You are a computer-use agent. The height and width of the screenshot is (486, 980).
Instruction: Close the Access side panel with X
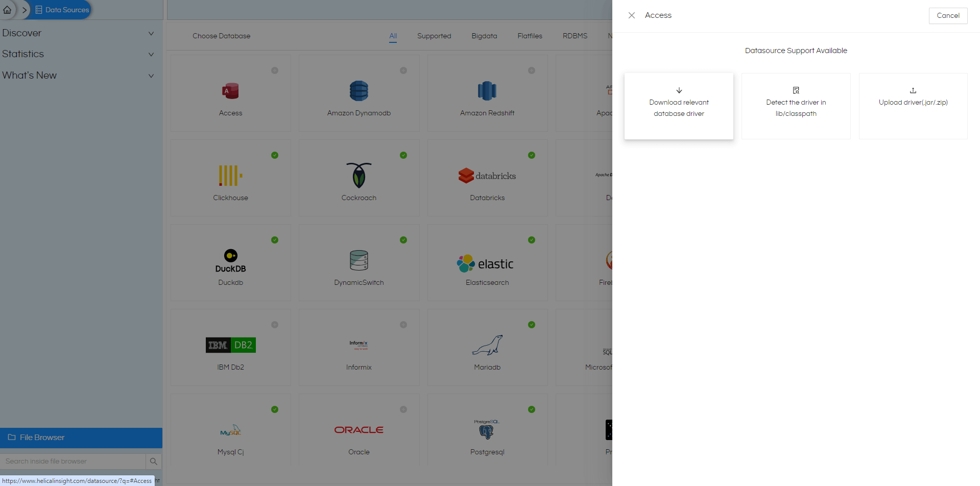[632, 15]
